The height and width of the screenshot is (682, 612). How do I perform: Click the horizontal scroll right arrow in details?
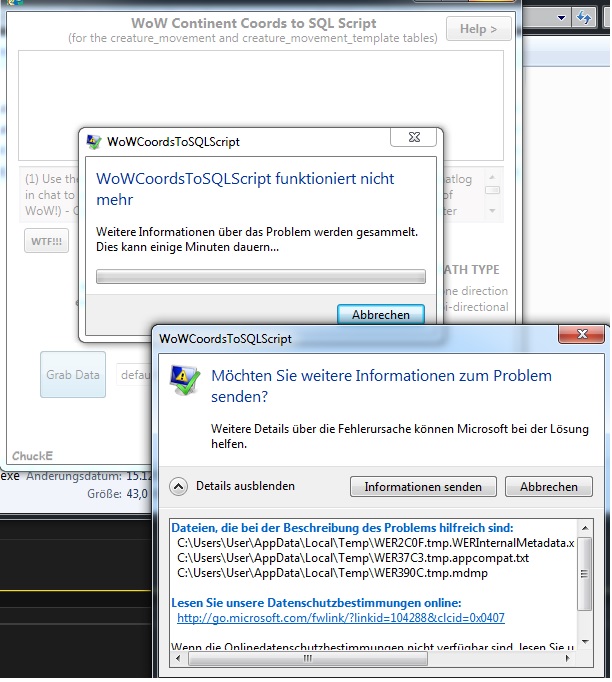[x=568, y=659]
